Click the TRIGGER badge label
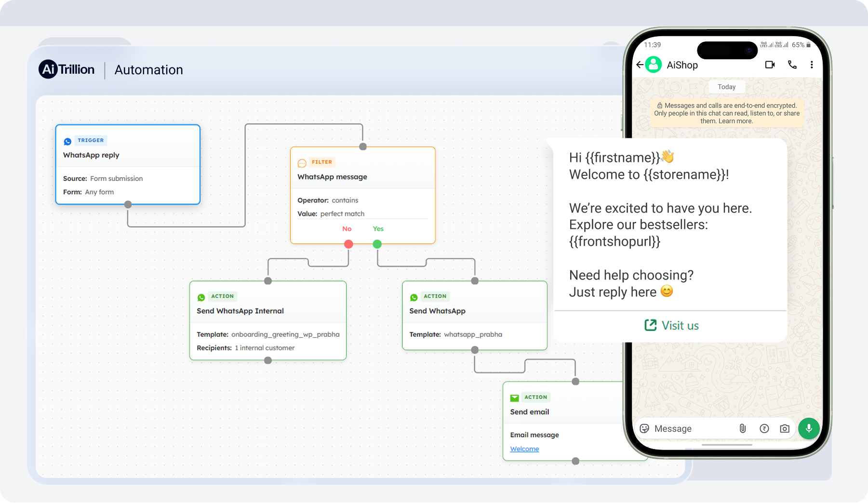868x503 pixels. [x=91, y=141]
